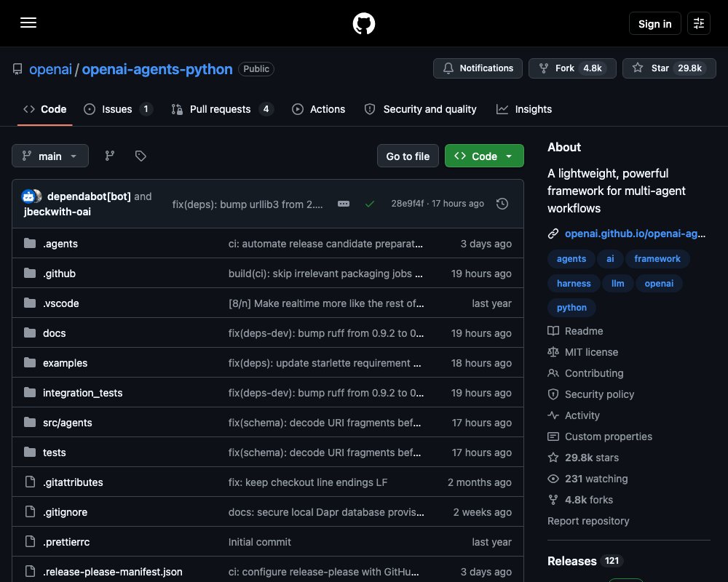Click the Readme book icon
The height and width of the screenshot is (582, 728).
(x=553, y=331)
